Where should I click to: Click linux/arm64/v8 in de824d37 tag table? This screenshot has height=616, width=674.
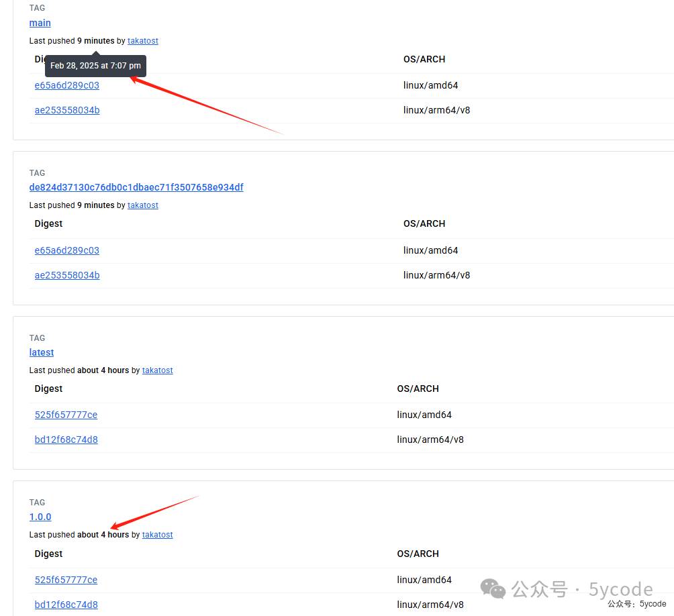tap(437, 275)
